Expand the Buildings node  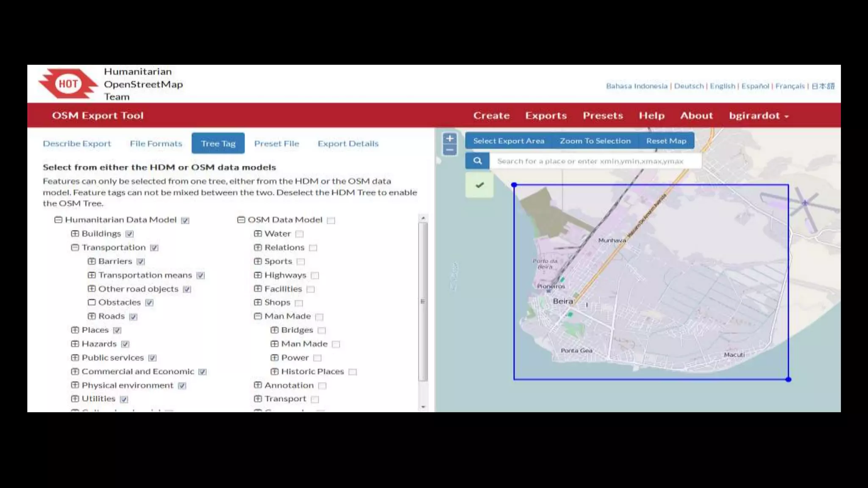pos(75,234)
